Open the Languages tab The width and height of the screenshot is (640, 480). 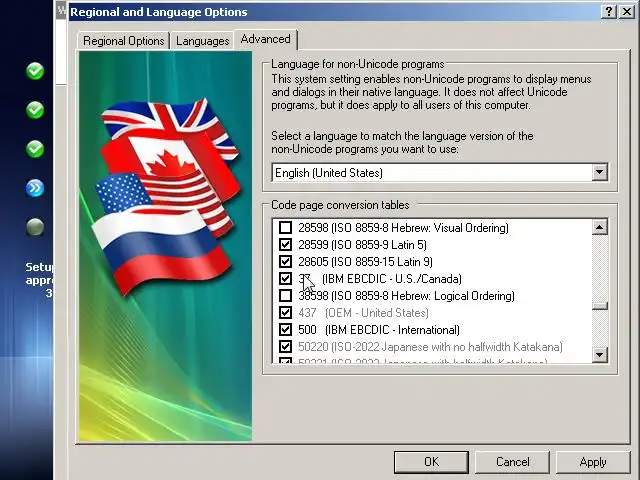pos(202,41)
